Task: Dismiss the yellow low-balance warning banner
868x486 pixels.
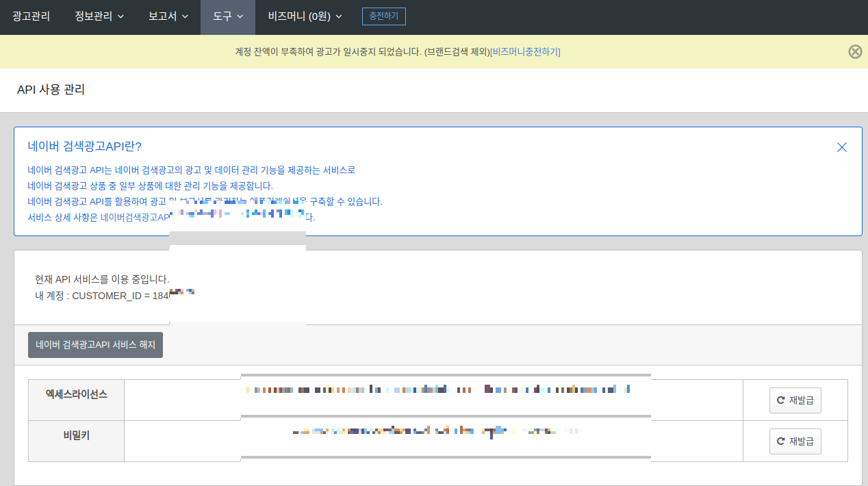Action: tap(855, 51)
